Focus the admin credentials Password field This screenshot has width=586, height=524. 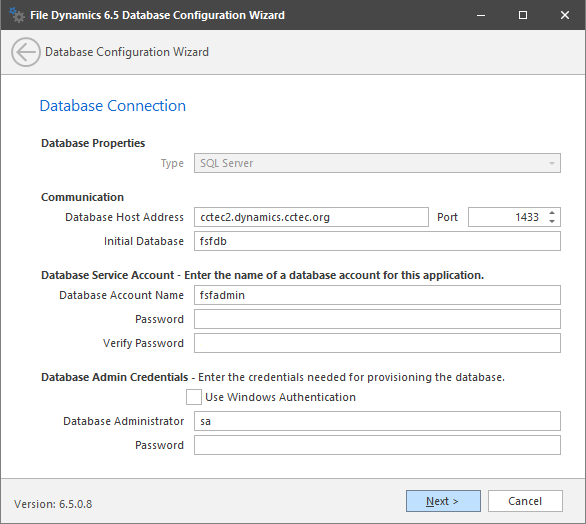point(377,445)
